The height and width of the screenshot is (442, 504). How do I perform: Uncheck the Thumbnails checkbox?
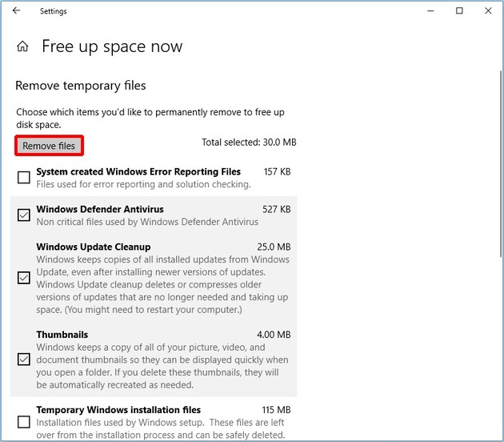(24, 360)
